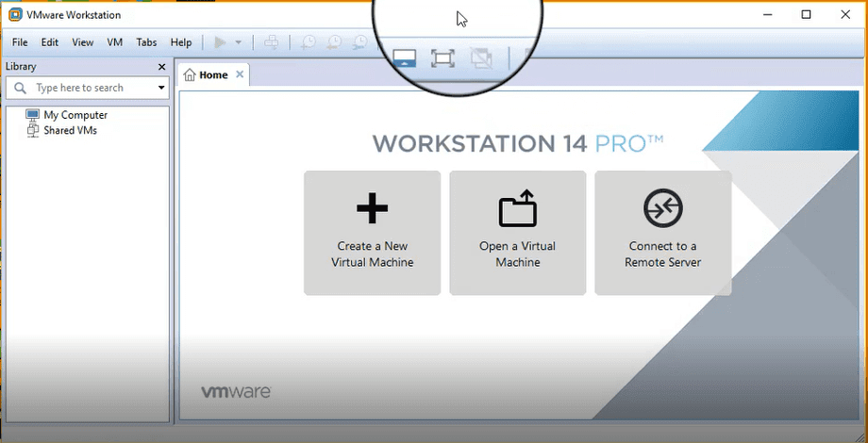Click the Open a Virtual Machine tile
The width and height of the screenshot is (868, 443).
click(x=517, y=233)
